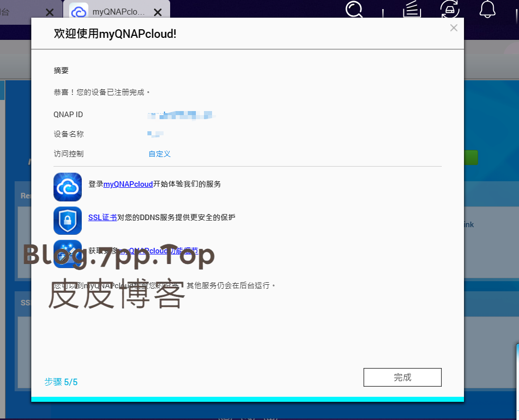Open the search magnifier in top bar
This screenshot has height=420, width=519.
pos(354,10)
